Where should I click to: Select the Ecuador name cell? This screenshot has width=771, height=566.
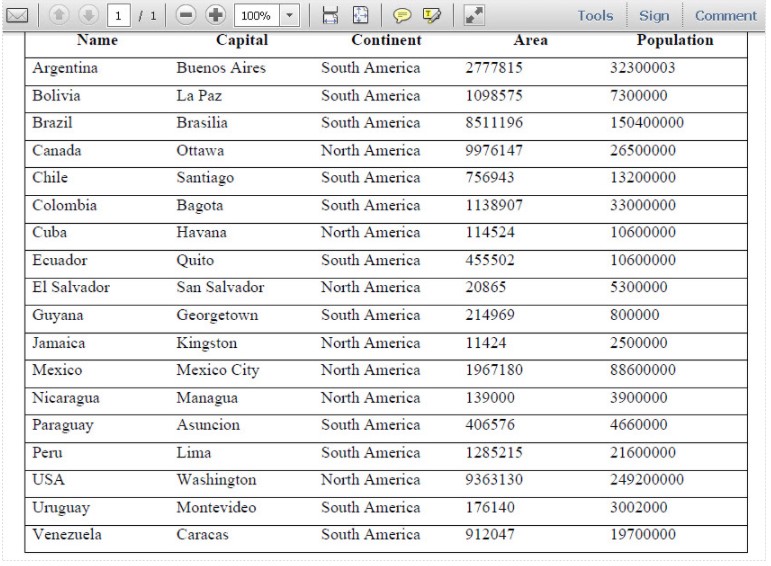59,260
